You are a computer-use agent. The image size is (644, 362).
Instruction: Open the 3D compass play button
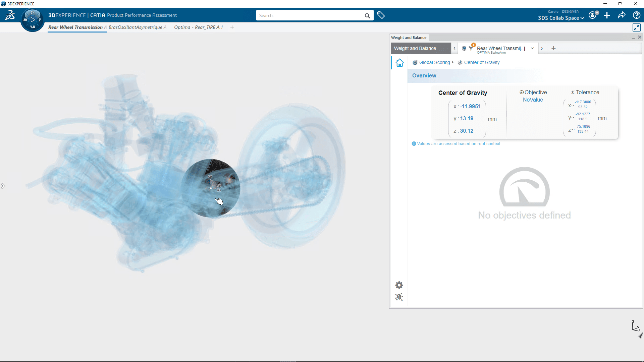pyautogui.click(x=33, y=20)
